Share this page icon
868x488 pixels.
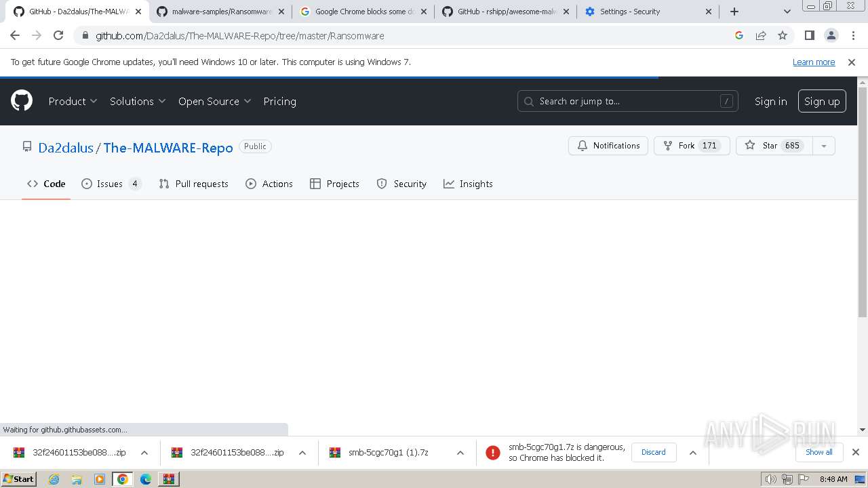click(761, 36)
